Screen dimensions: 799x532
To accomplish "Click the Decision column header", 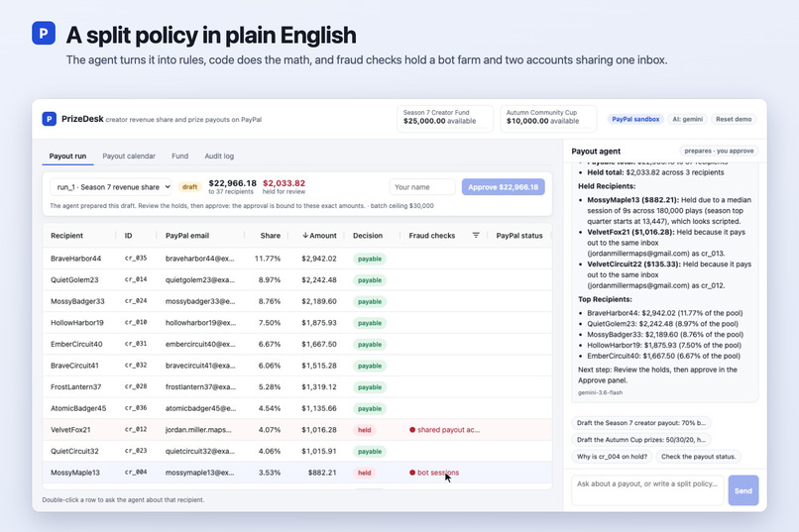I will click(368, 235).
